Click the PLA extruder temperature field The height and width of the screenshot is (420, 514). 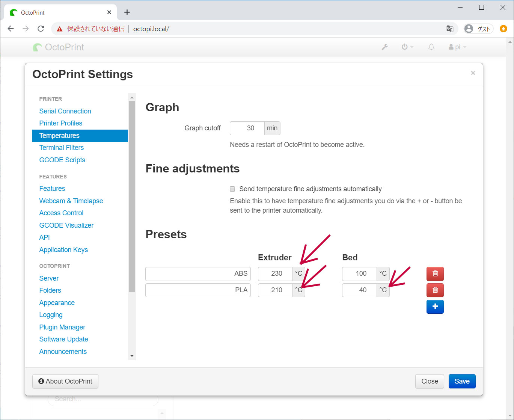275,290
